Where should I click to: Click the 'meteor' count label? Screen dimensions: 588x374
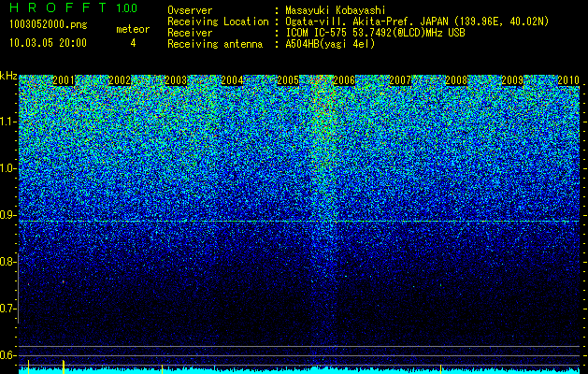133,29
